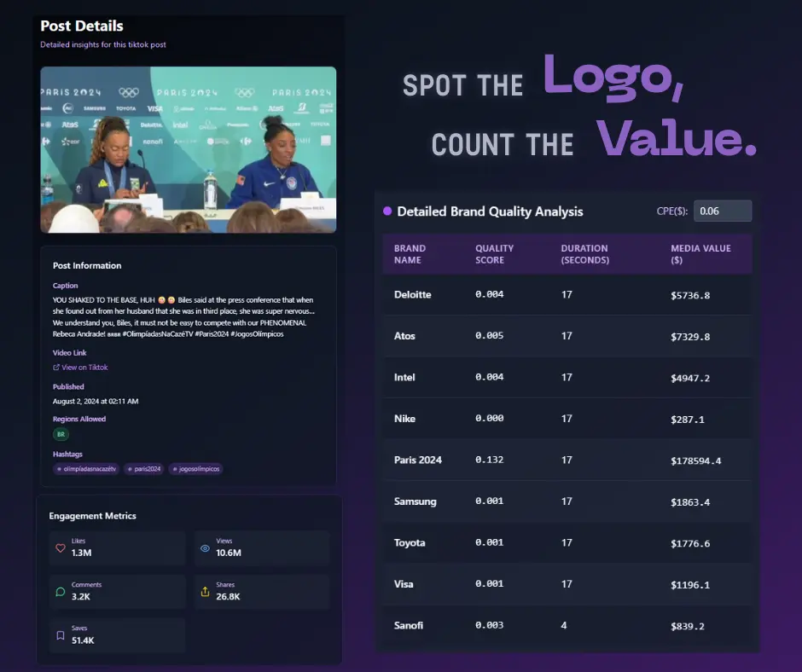Image resolution: width=802 pixels, height=672 pixels.
Task: Click the duration value 4 in Sanofi row
Action: click(564, 625)
